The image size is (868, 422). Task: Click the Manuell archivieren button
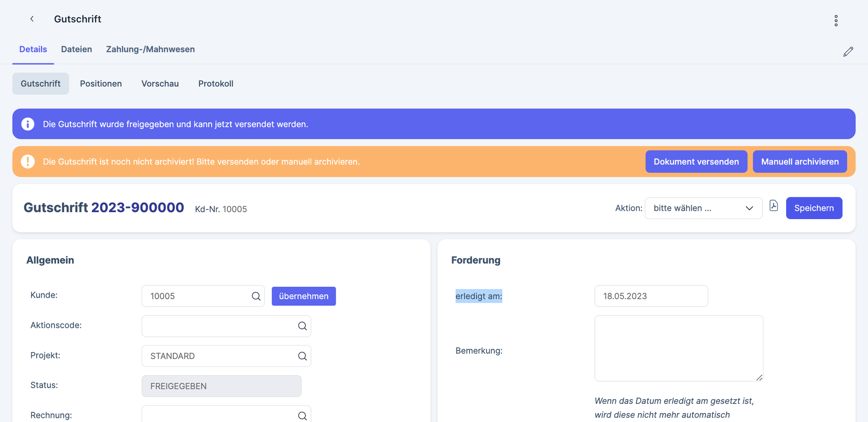(799, 162)
